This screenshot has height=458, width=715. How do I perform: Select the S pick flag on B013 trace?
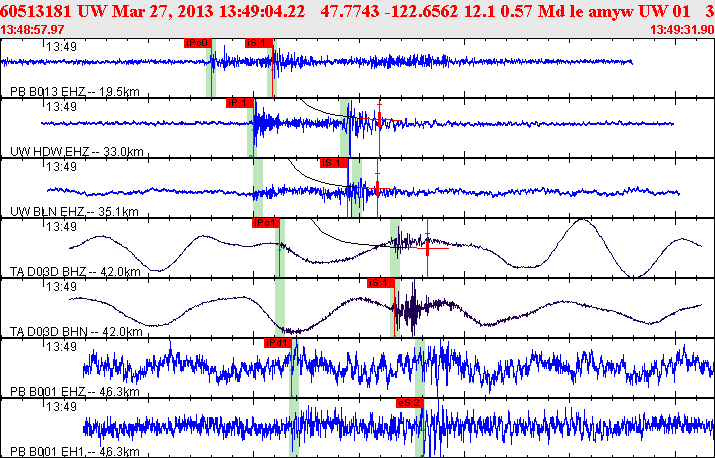(x=258, y=44)
